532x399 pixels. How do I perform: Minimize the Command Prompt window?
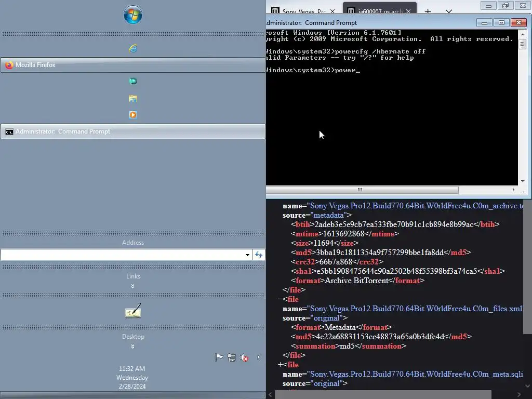click(485, 23)
